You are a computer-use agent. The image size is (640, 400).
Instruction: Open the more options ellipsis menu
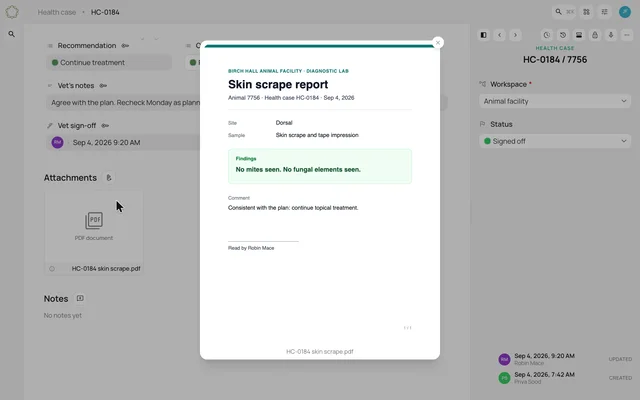pyautogui.click(x=627, y=35)
